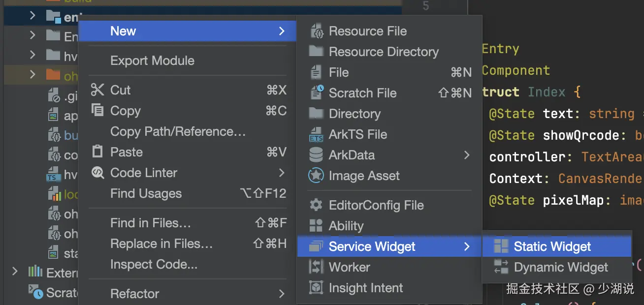Image resolution: width=644 pixels, height=305 pixels.
Task: Open the Code Linter submenu arrow
Action: 282,173
